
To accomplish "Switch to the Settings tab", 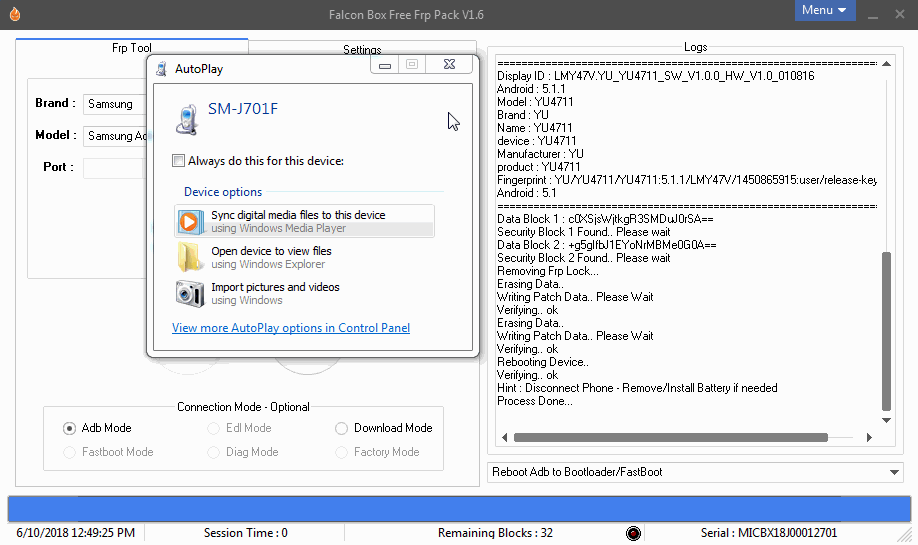I will (362, 49).
